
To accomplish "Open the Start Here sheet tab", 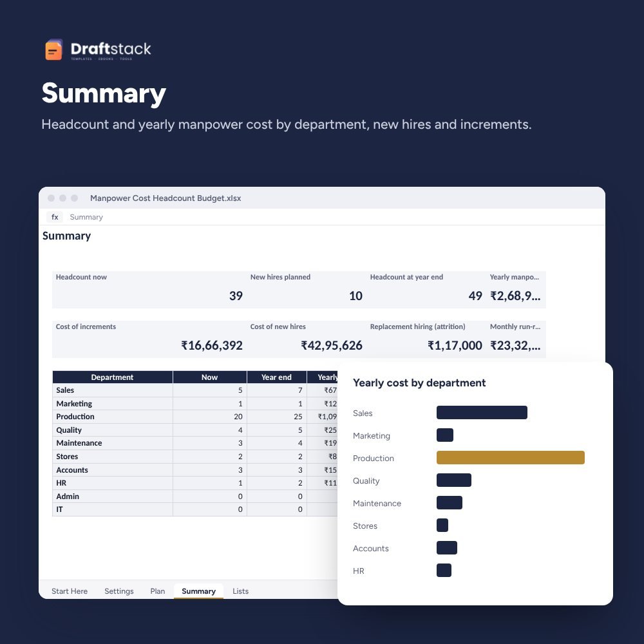I will 70,591.
